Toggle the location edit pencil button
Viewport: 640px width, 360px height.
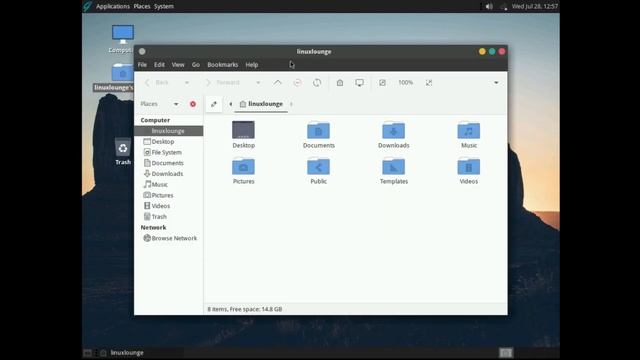pos(213,104)
